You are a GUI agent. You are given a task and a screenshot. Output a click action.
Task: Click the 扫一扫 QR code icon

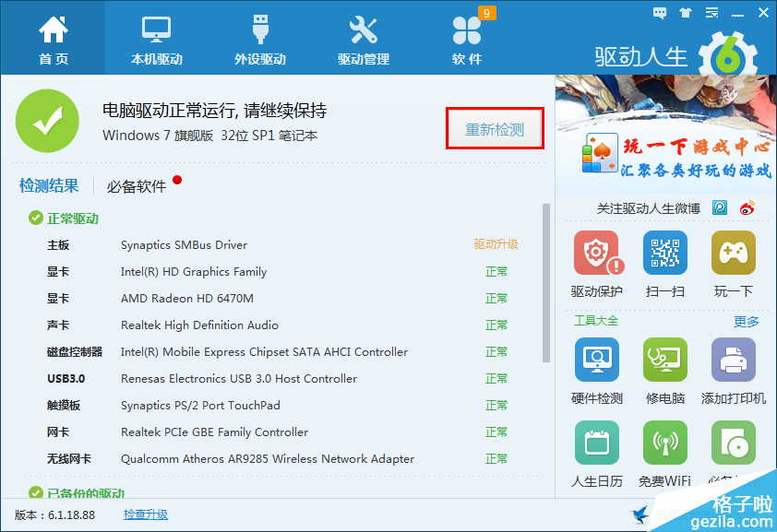664,254
